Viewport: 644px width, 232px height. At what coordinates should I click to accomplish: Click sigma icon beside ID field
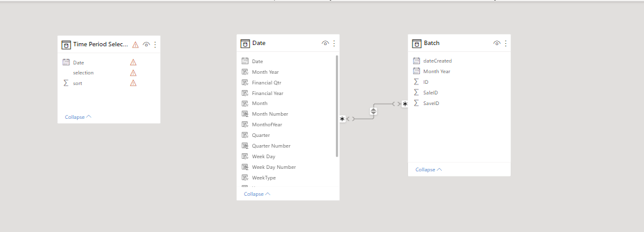coord(416,82)
